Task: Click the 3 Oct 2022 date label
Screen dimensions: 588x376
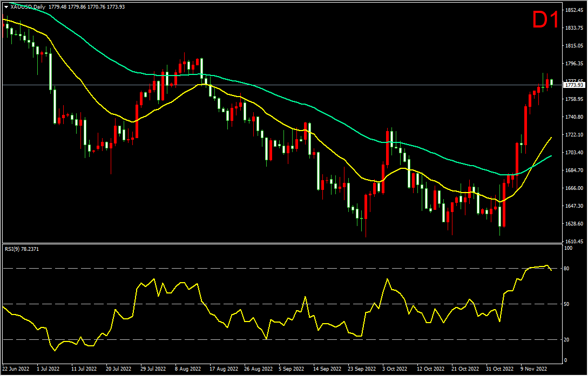Action: [395, 368]
